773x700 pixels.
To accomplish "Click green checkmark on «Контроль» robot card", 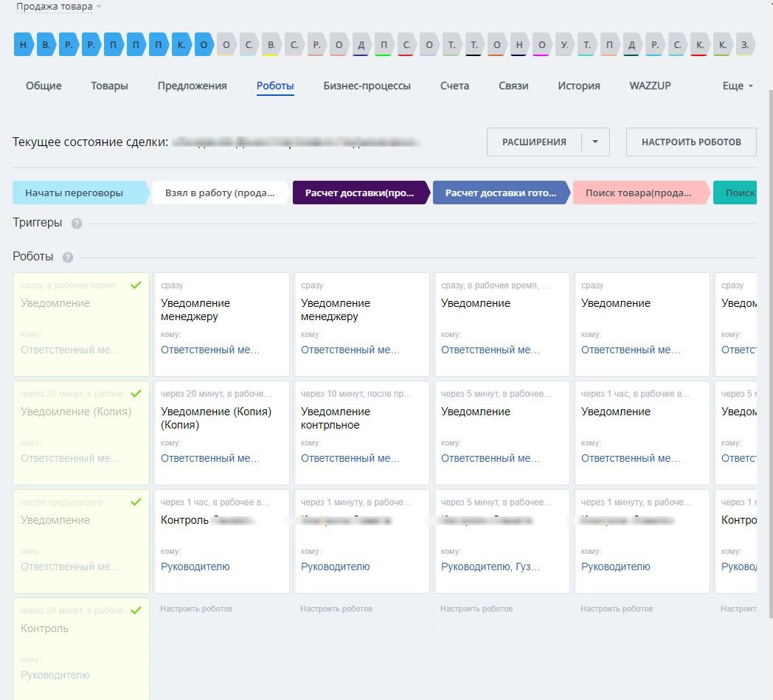I will pos(135,611).
